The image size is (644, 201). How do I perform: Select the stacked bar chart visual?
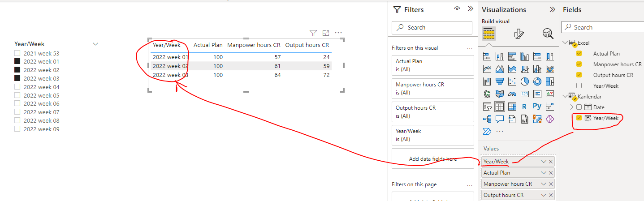coord(487,57)
